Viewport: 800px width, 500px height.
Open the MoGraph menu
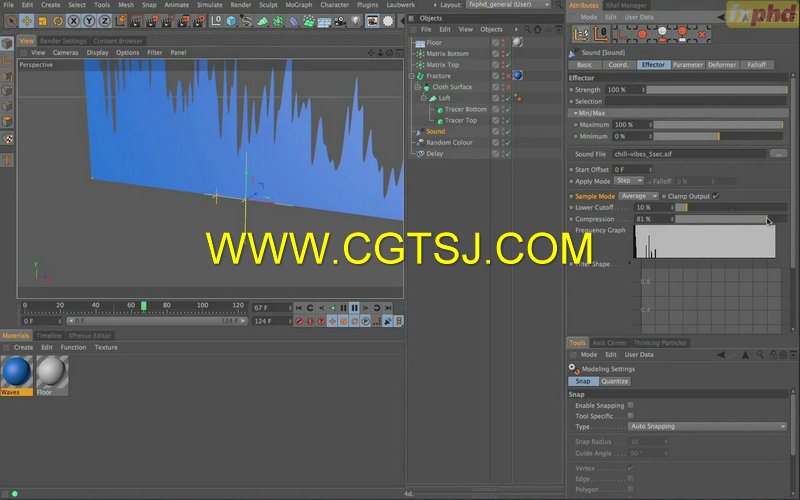pos(298,5)
